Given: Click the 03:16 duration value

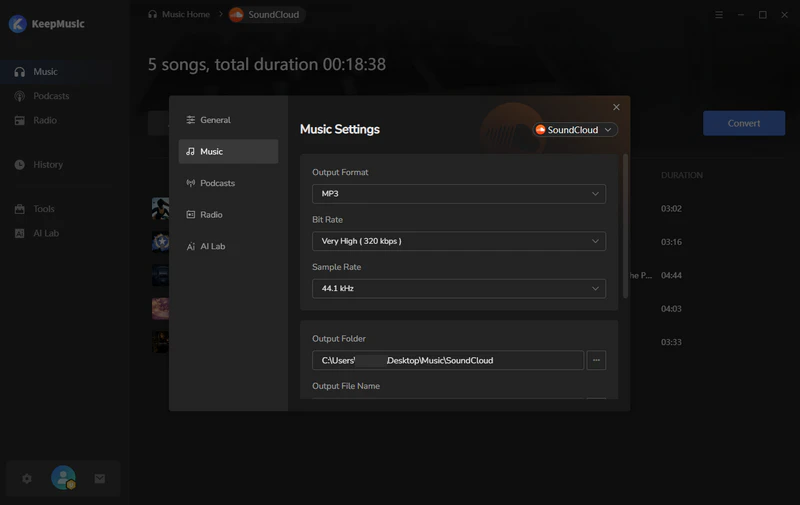Looking at the screenshot, I should (x=671, y=242).
